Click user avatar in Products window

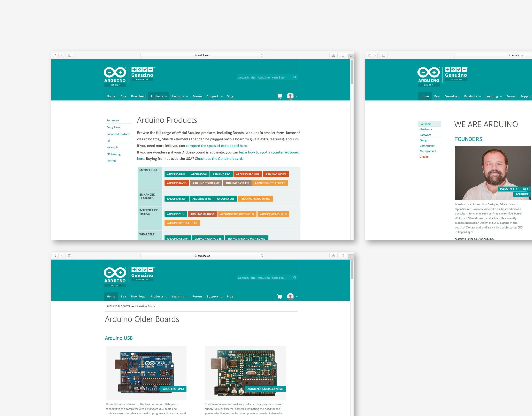coord(290,96)
